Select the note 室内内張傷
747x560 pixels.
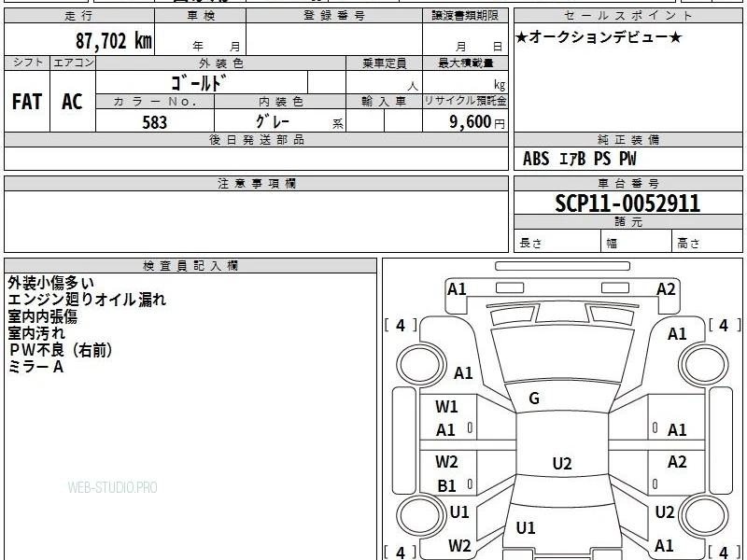(42, 316)
